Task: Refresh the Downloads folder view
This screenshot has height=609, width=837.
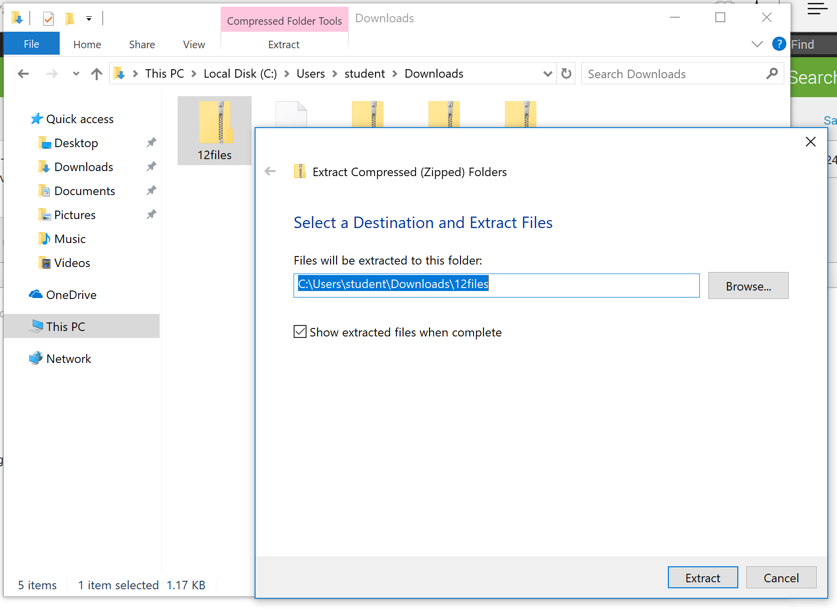Action: click(566, 73)
